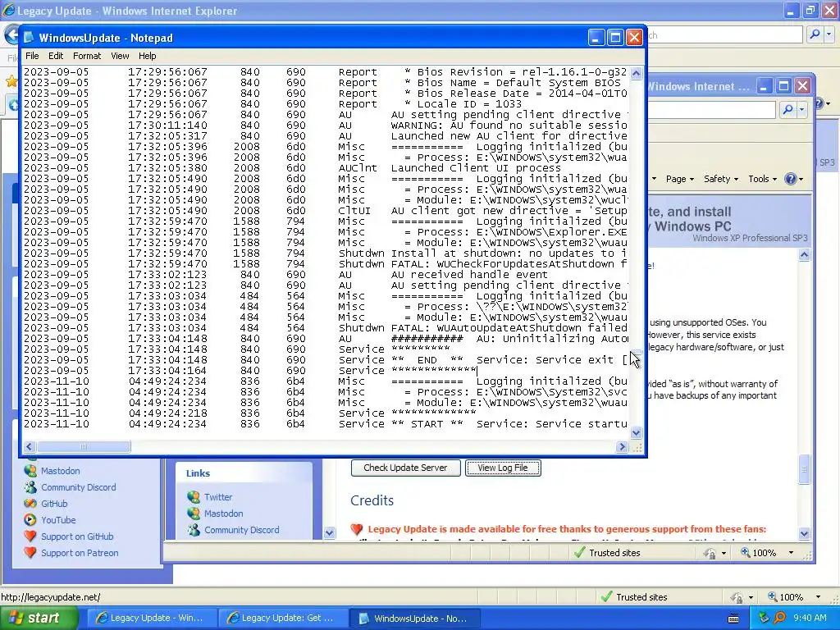Click the Favorites star in the rear browser window
The height and width of the screenshot is (630, 840).
11,81
